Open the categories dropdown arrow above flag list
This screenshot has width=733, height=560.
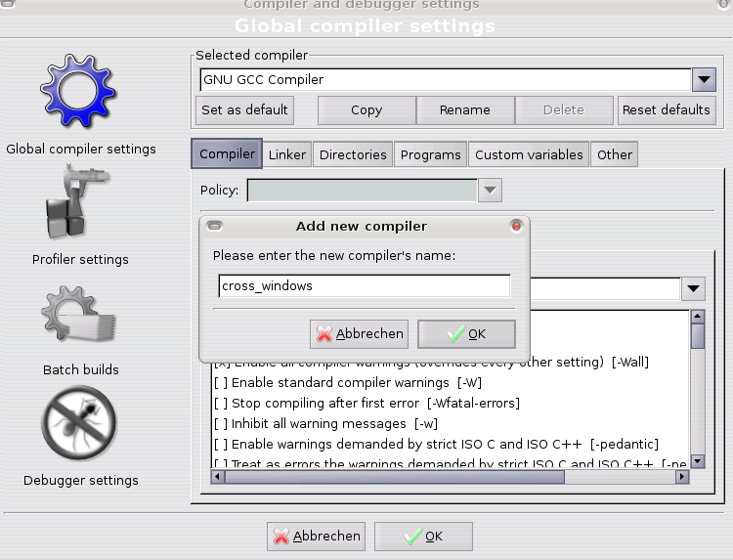[x=693, y=288]
